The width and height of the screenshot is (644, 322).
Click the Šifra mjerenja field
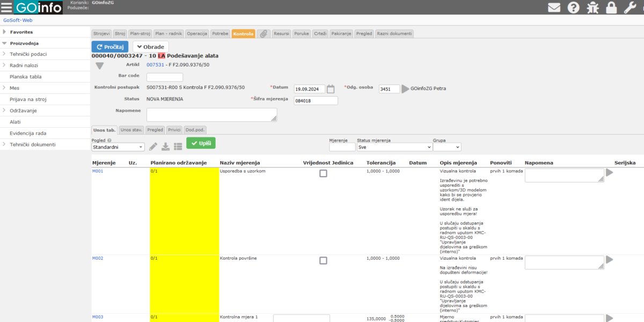tap(316, 101)
